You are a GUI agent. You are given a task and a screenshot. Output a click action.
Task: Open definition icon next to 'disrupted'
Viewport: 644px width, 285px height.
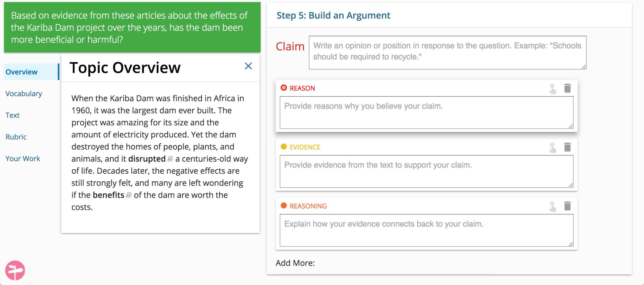[170, 159]
